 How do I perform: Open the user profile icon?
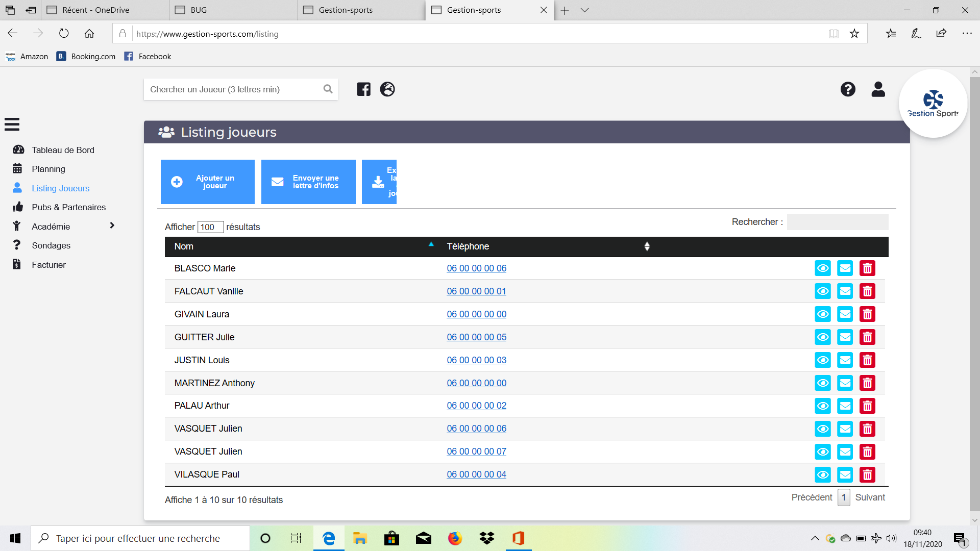tap(878, 89)
